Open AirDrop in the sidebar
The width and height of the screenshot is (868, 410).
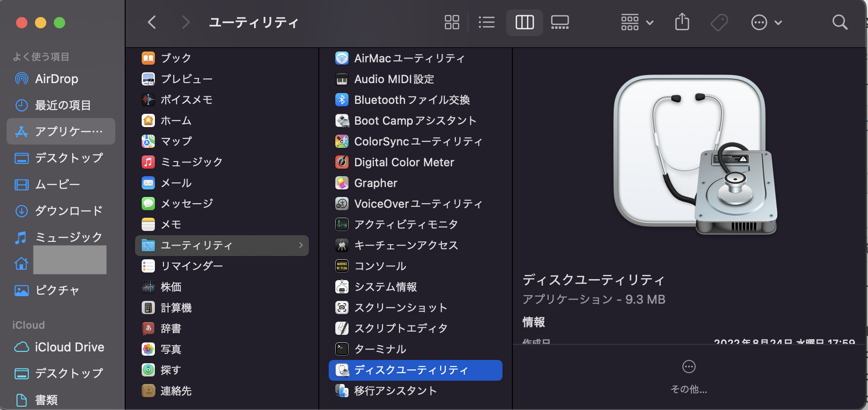click(x=61, y=79)
